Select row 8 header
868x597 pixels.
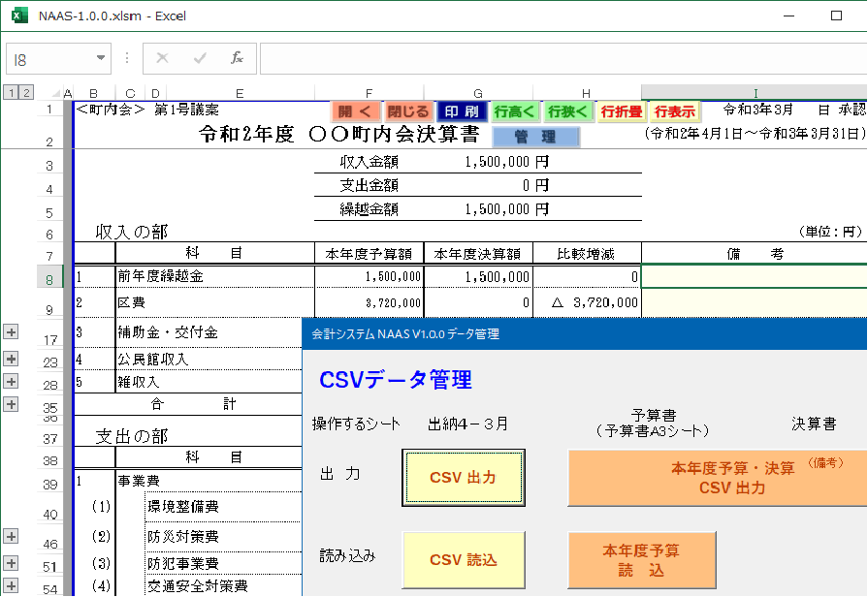[49, 276]
